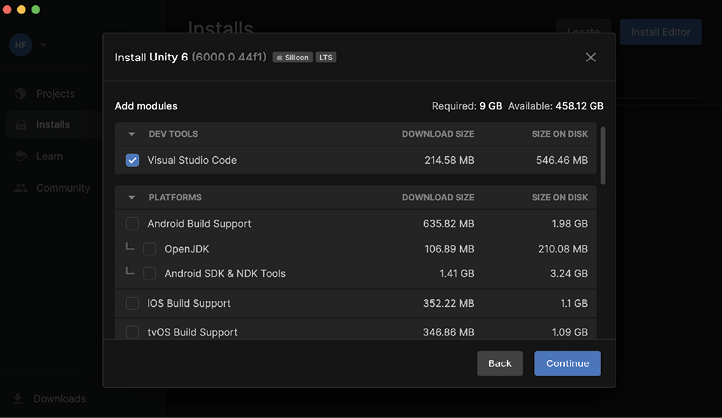The height and width of the screenshot is (418, 722).
Task: Go Back to previous step
Action: 500,363
